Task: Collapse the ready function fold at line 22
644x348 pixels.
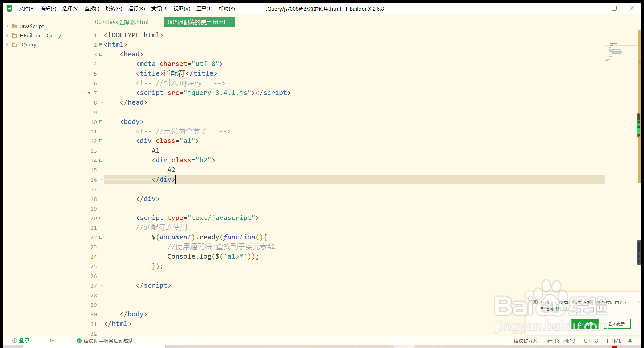Action: coord(101,237)
